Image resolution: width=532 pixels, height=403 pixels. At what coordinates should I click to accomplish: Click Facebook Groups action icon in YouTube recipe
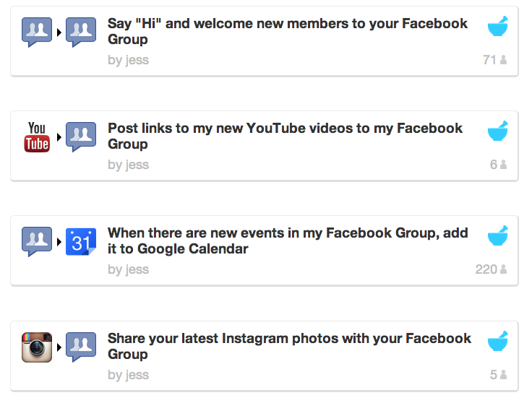pyautogui.click(x=81, y=137)
